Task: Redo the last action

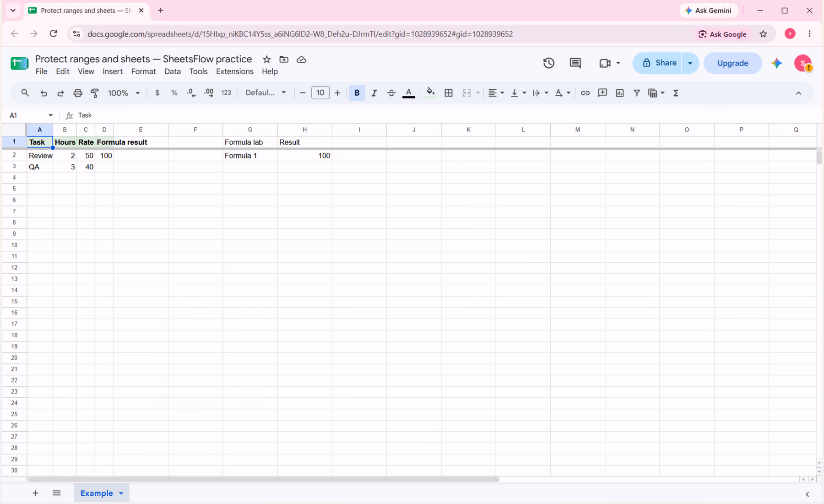Action: 60,93
